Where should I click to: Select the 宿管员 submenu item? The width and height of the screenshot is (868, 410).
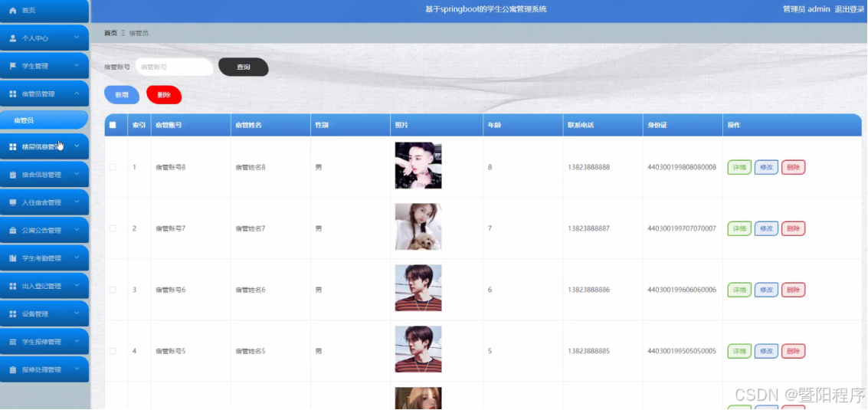tap(44, 120)
